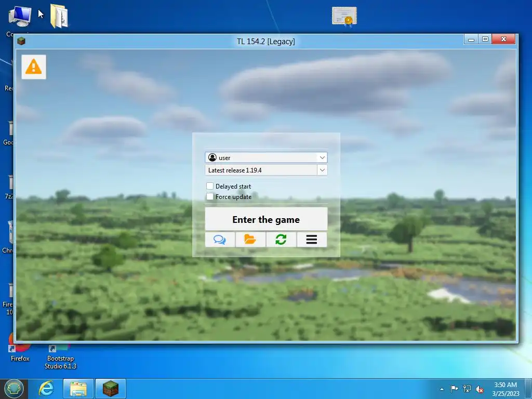Viewport: 532px width, 399px height.
Task: Open the Windows Start orb
Action: tap(14, 389)
